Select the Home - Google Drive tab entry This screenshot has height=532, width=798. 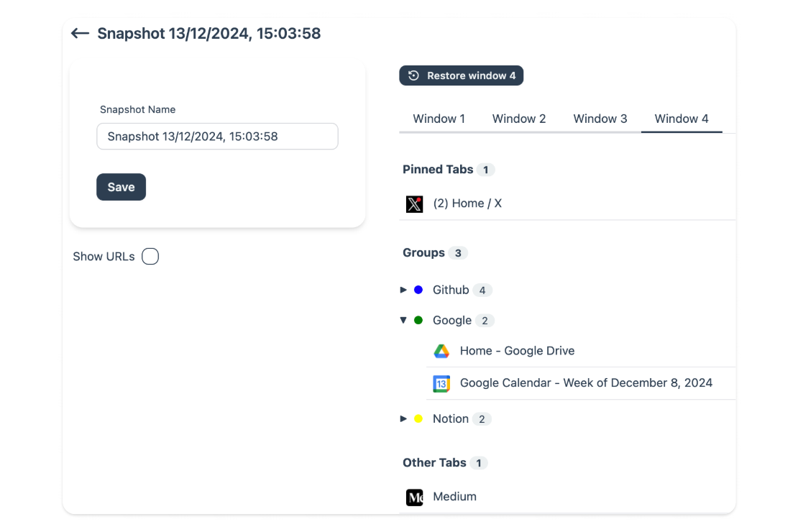tap(517, 351)
